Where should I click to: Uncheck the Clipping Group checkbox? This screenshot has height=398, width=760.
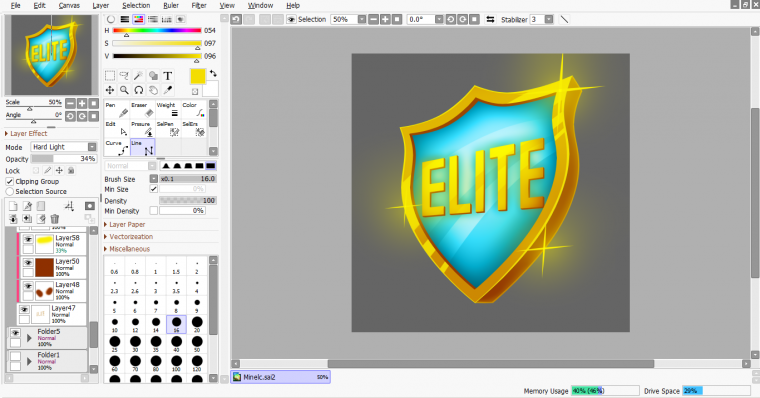(x=9, y=181)
